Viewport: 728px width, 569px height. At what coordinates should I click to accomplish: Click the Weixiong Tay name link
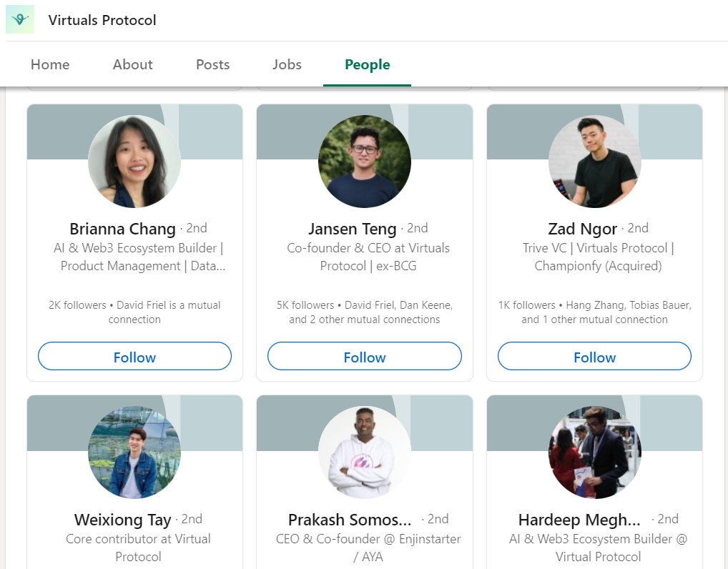(x=122, y=520)
